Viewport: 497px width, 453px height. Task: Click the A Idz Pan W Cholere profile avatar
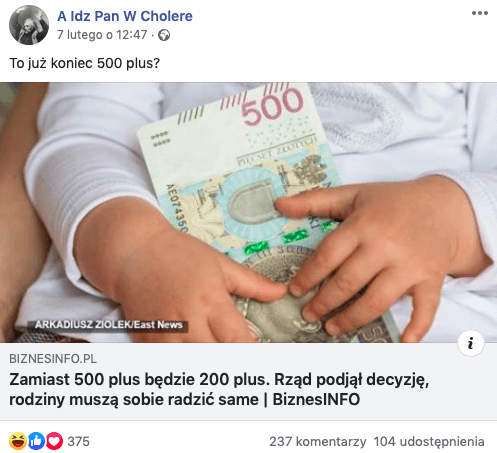pos(29,25)
